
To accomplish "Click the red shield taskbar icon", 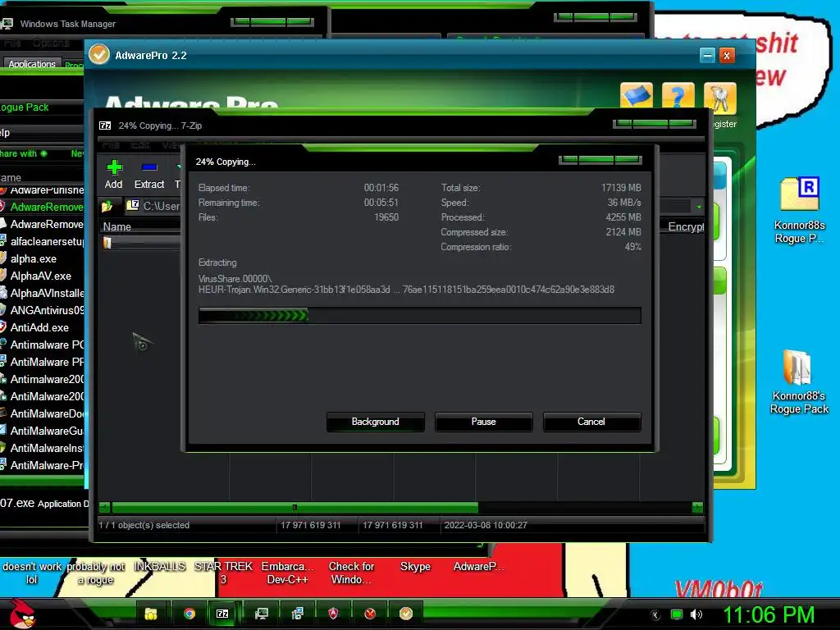I will coord(333,614).
